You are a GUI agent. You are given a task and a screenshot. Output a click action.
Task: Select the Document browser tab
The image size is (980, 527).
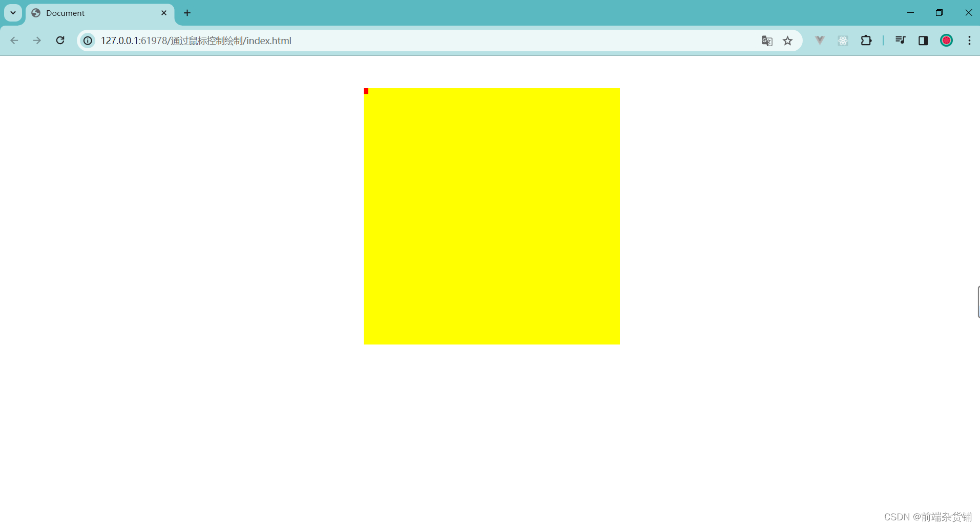[99, 13]
